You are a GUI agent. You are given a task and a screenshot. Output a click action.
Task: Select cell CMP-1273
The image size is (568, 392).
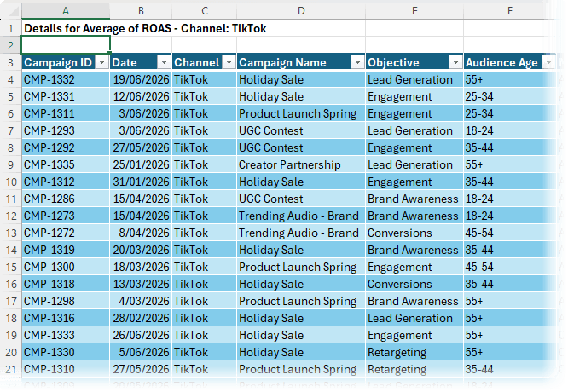click(x=66, y=216)
